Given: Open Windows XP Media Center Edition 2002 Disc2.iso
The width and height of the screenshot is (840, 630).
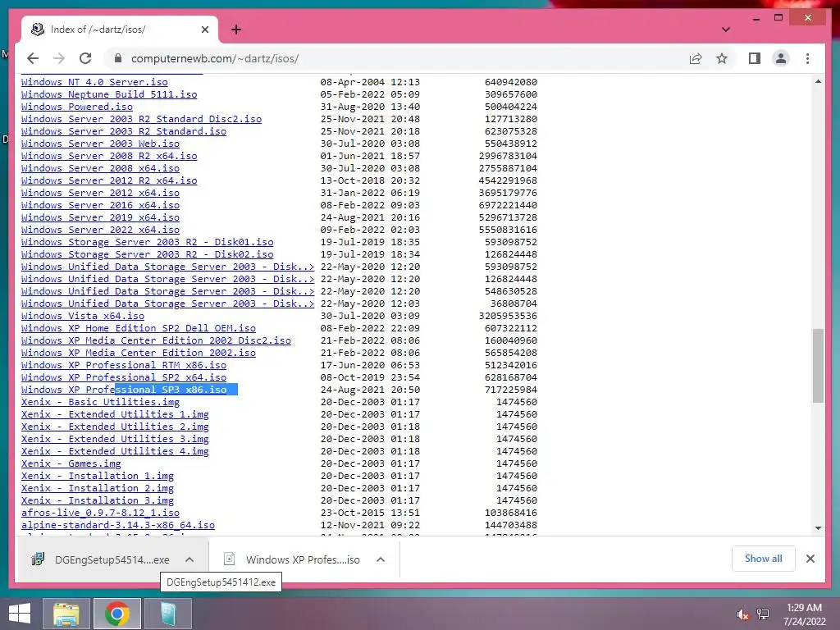Looking at the screenshot, I should 157,340.
